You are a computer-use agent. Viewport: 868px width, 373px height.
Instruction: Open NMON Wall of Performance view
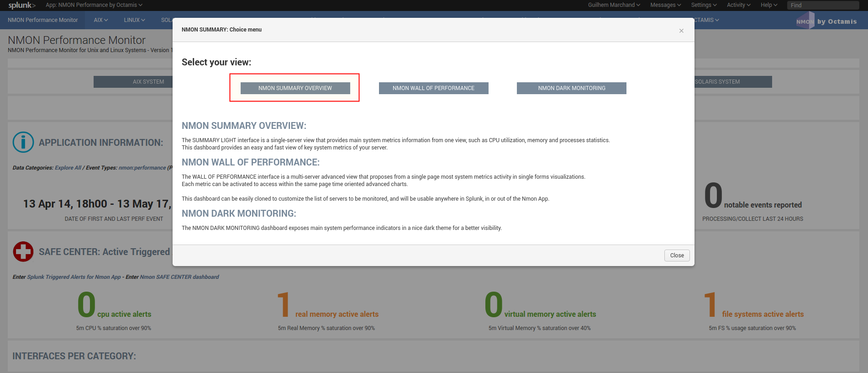pos(433,88)
